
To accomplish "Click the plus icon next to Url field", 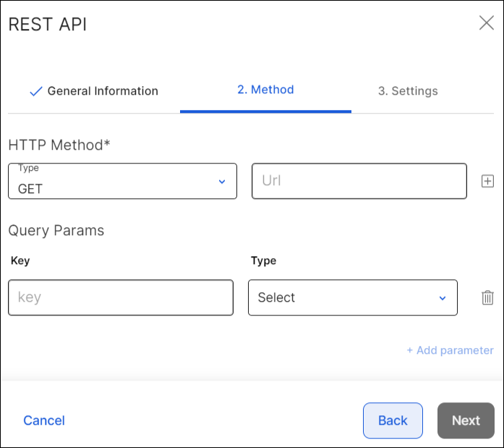I will pyautogui.click(x=488, y=181).
